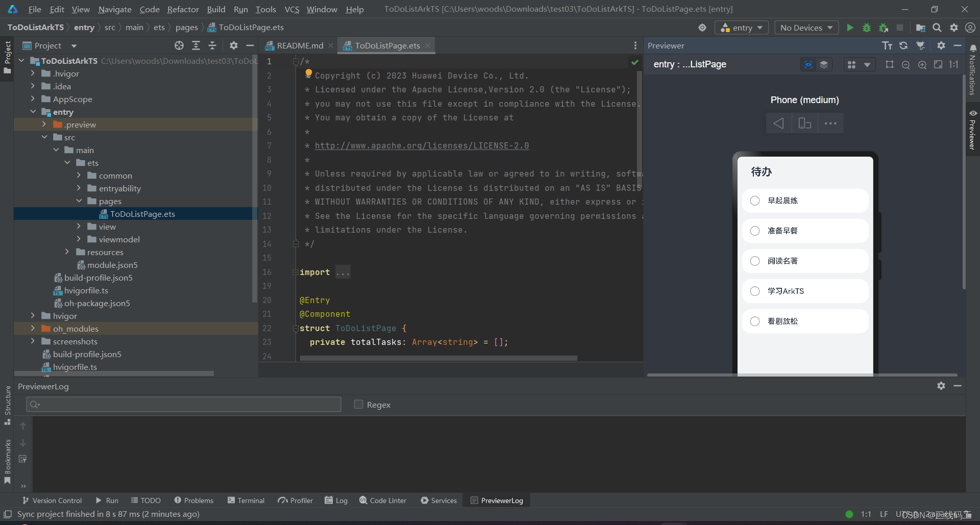Open the Profiler tool window
980x525 pixels.
click(x=295, y=501)
